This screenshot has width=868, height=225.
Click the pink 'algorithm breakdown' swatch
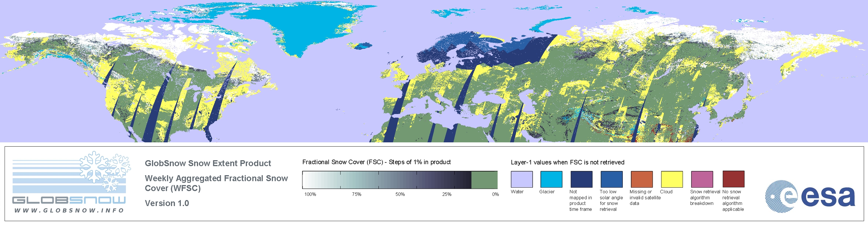pos(702,179)
